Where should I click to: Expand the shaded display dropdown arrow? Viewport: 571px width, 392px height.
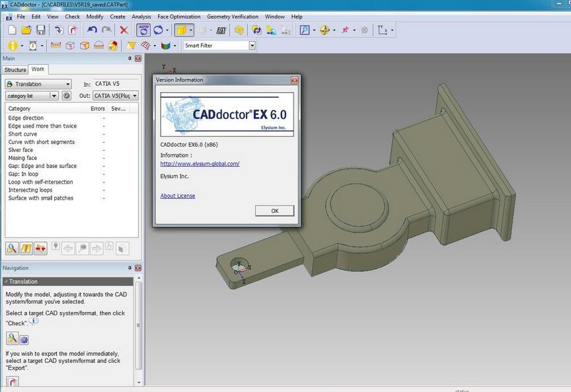191,30
